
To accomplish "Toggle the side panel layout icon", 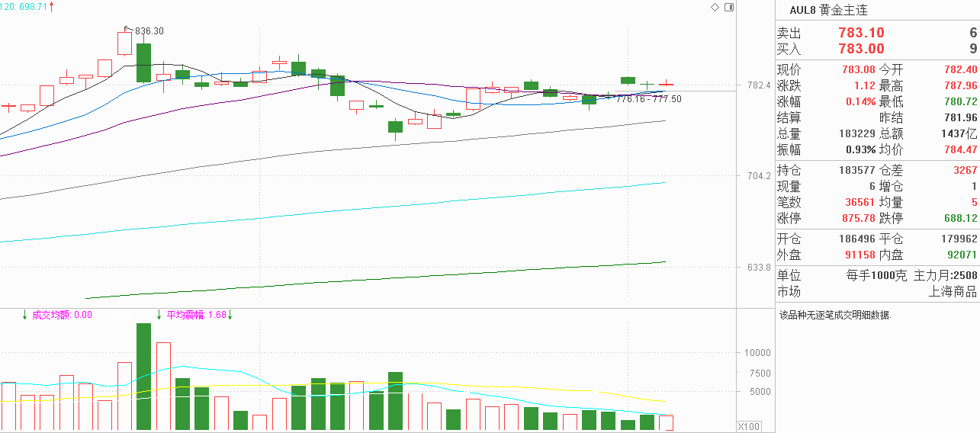I will (x=729, y=7).
